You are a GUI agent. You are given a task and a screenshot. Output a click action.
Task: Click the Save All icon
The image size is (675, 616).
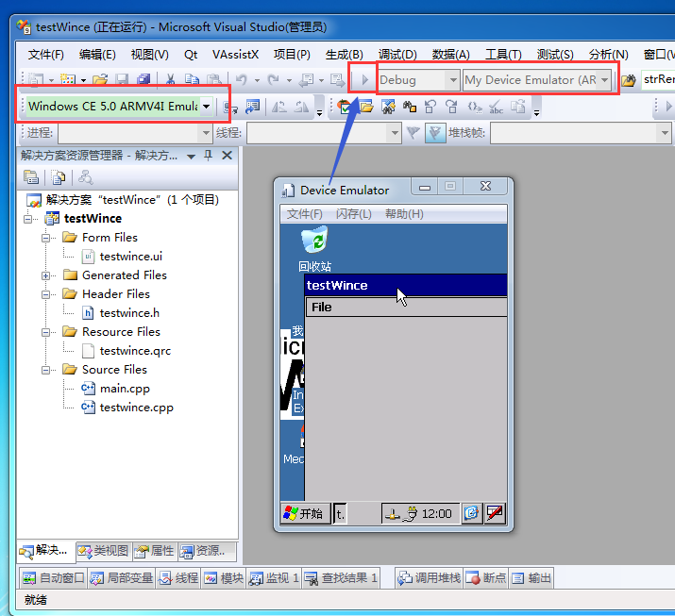(x=143, y=79)
